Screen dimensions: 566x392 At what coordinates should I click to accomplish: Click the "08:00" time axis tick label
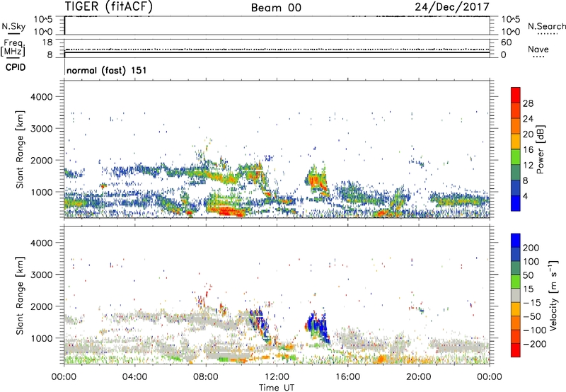[206, 376]
